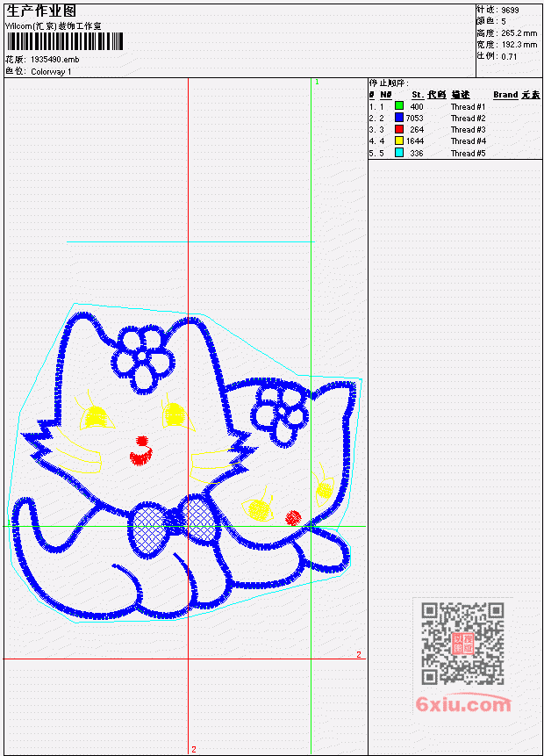
Task: Click the width value '192.3 mm'
Action: pos(519,45)
